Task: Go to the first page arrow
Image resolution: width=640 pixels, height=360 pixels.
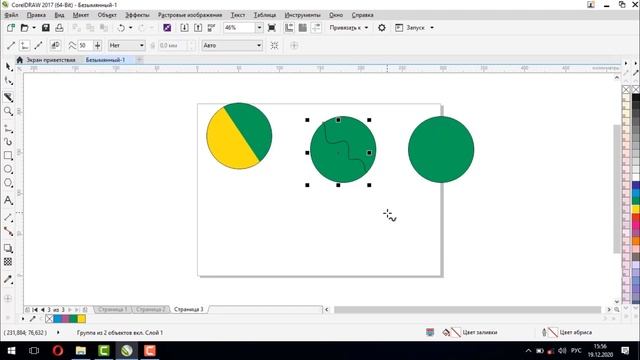Action: coord(35,310)
